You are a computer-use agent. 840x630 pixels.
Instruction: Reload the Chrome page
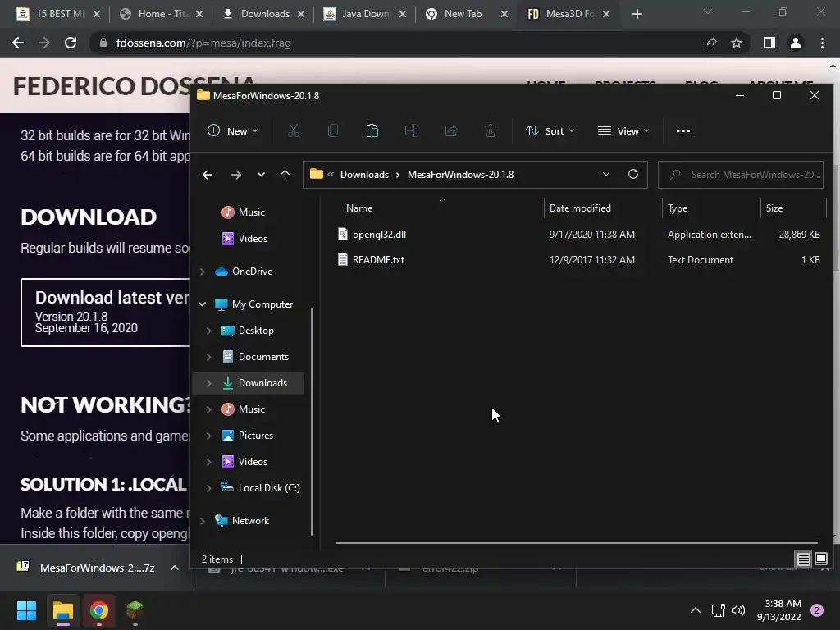point(71,43)
